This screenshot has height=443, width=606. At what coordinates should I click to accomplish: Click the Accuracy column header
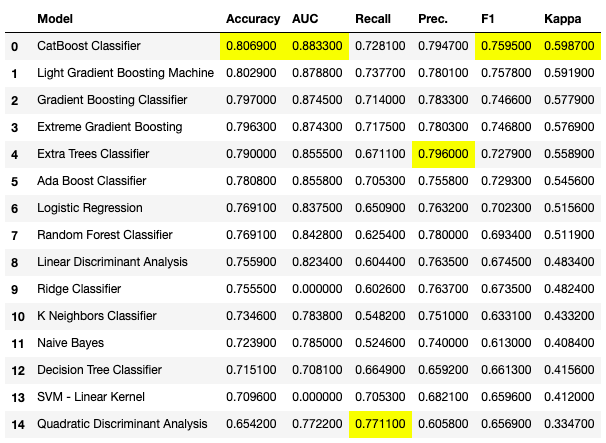253,19
